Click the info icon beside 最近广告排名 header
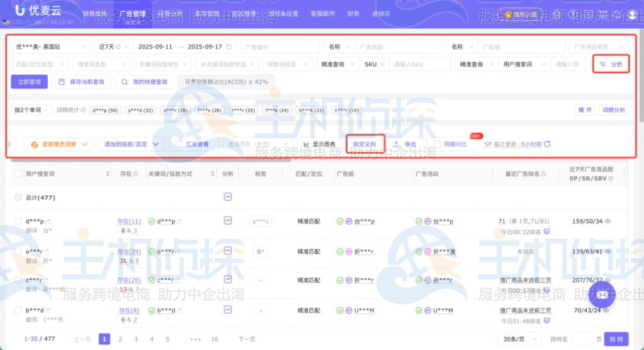 pyautogui.click(x=543, y=174)
